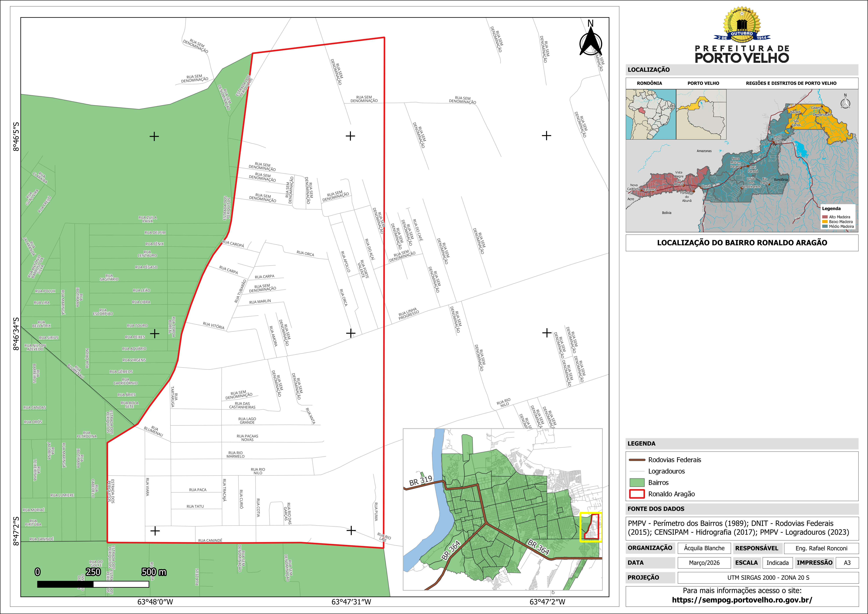Image resolution: width=868 pixels, height=614 pixels.
Task: Click the yellow highlight box in inset map
Action: click(591, 527)
